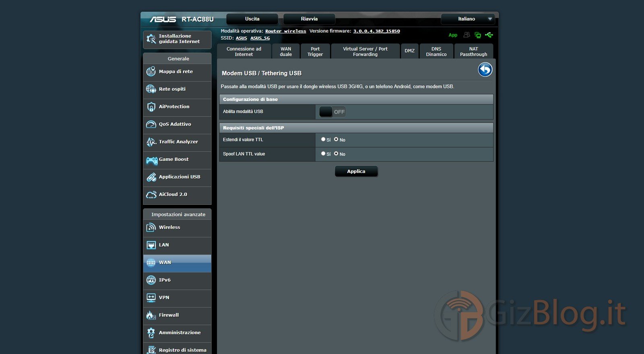The image size is (644, 354).
Task: Open the DNS Dinamico tab
Action: tap(436, 51)
